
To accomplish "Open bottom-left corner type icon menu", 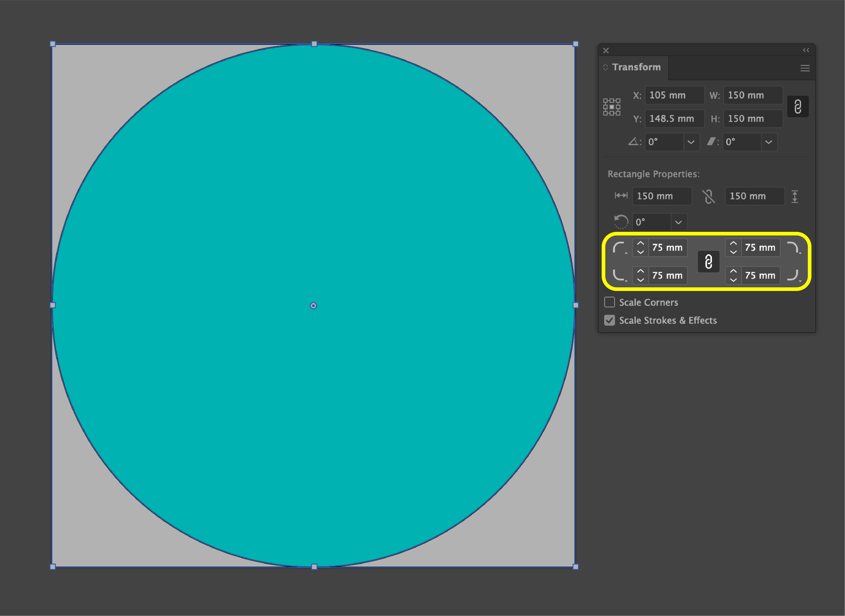I will pos(619,276).
